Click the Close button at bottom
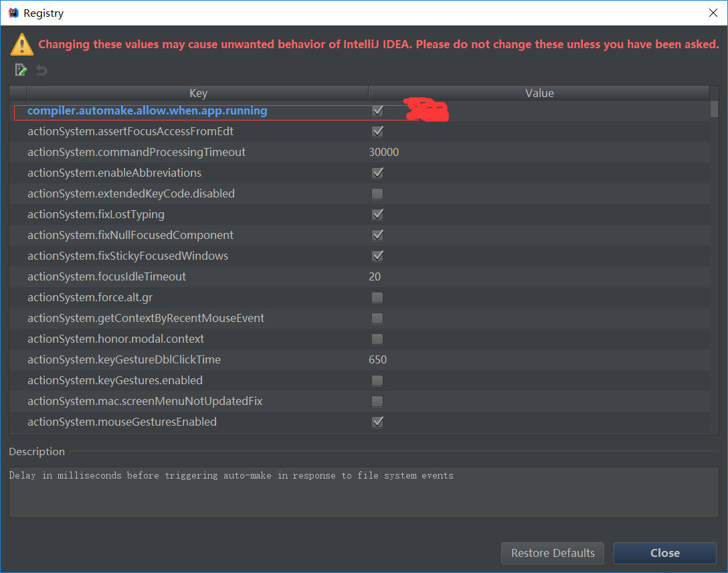Screen dimensions: 728x573 coord(665,553)
